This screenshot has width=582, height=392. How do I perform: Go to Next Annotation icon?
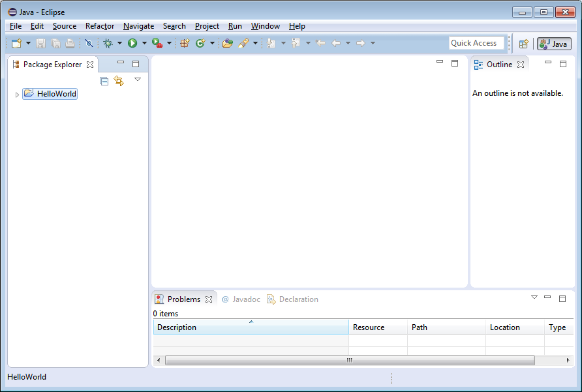271,44
